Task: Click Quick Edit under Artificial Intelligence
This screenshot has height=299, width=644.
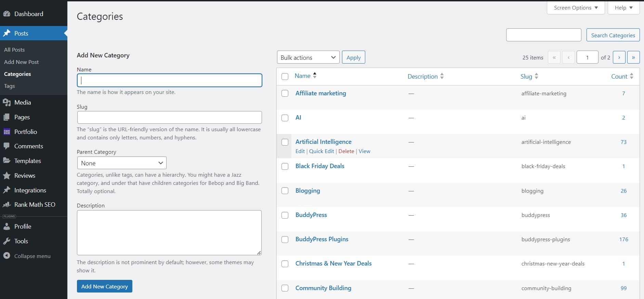Action: [x=321, y=151]
